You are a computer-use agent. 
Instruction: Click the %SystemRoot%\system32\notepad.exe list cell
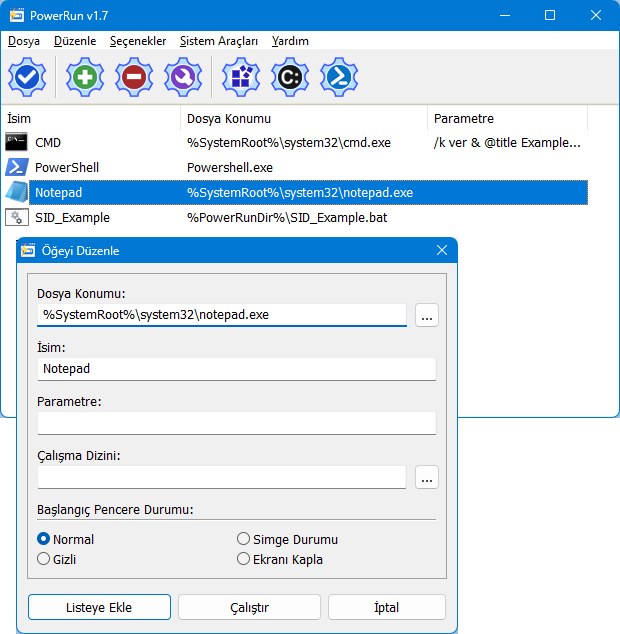point(300,192)
